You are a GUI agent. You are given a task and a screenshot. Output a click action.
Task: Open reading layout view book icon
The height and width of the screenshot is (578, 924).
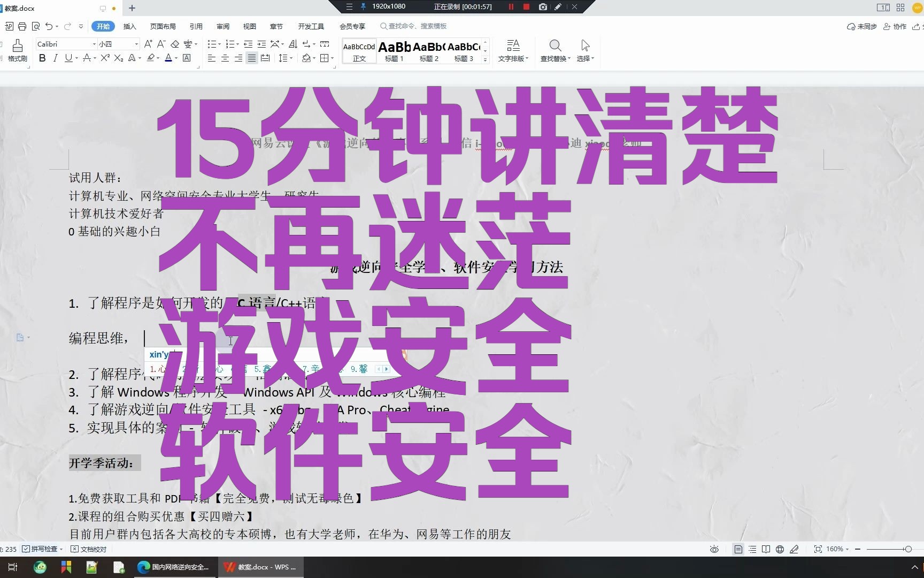[x=766, y=549]
